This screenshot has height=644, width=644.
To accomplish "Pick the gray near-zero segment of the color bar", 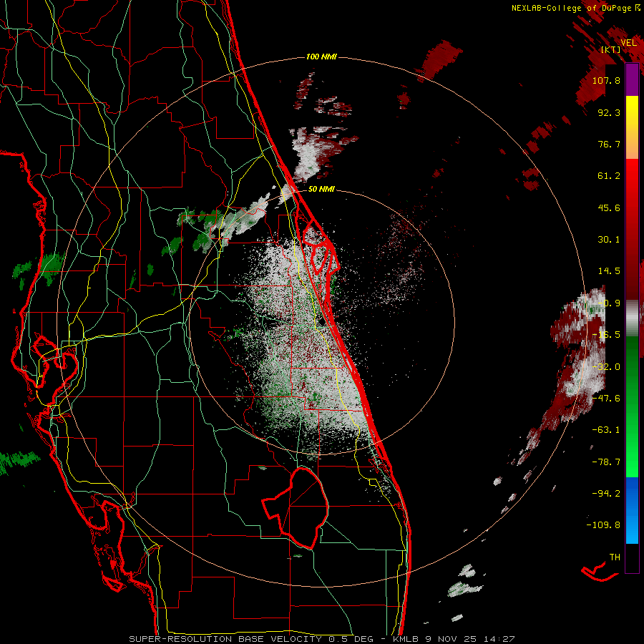I will (632, 318).
